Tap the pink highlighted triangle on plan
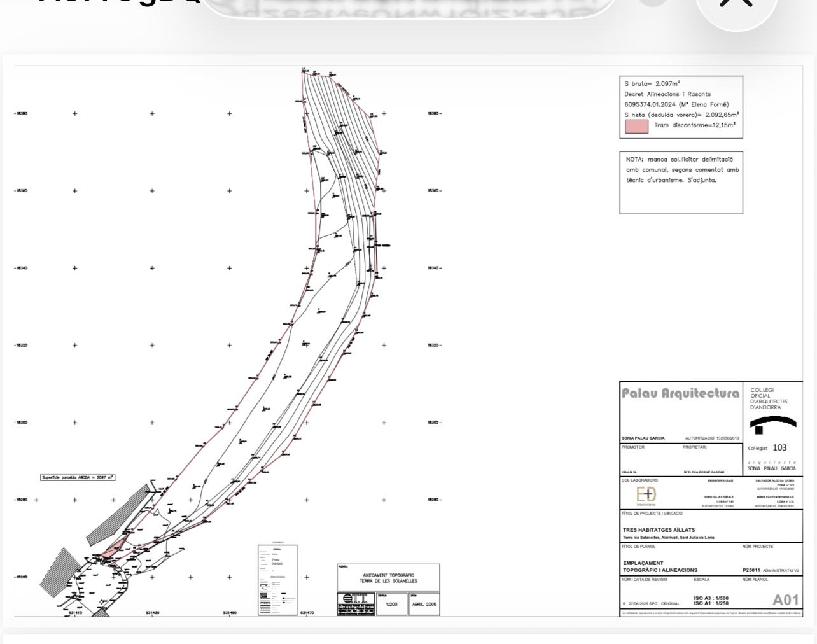 (x=115, y=547)
